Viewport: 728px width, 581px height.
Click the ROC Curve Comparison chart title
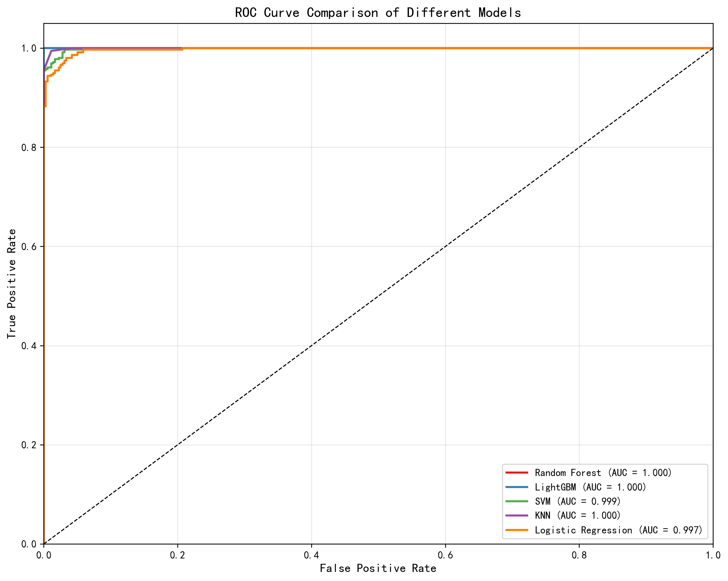pos(378,13)
